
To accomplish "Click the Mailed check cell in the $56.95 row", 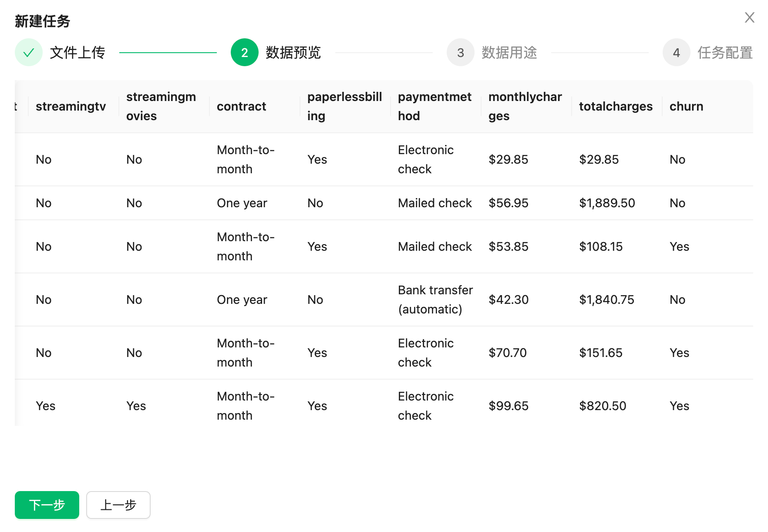I will 435,203.
